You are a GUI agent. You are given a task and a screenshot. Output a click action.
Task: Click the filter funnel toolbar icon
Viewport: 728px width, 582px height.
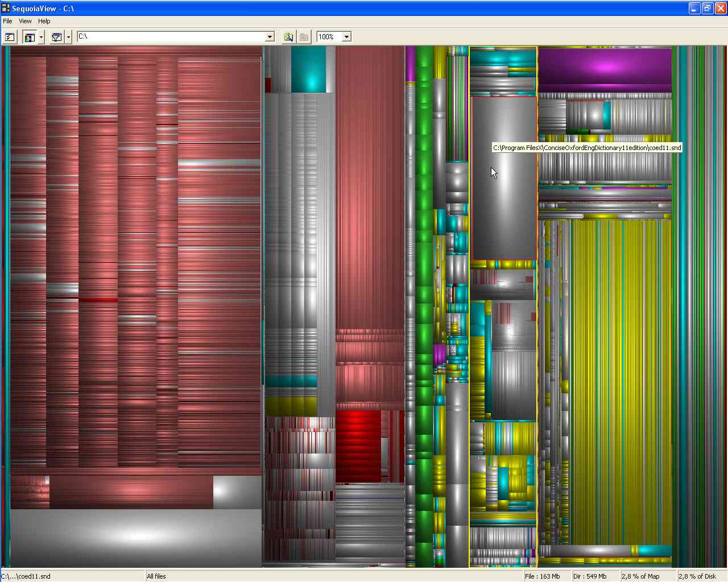click(x=56, y=37)
